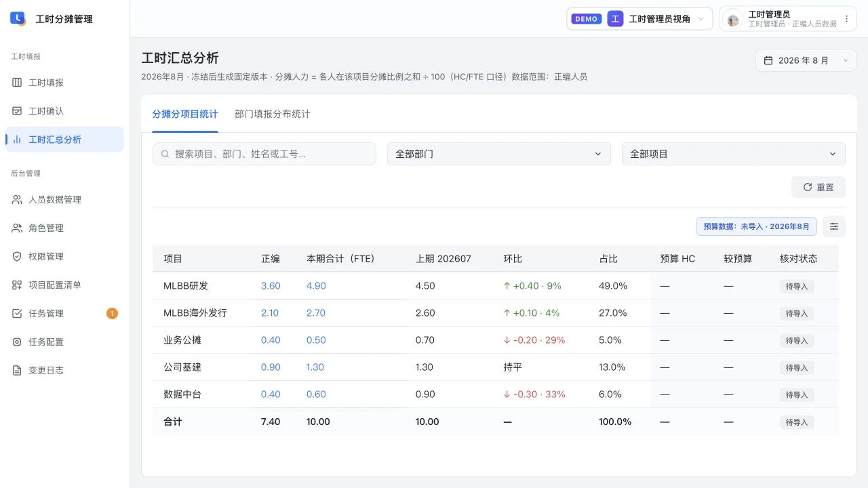Click the DEMO tag in header
The height and width of the screenshot is (488, 868).
click(x=586, y=19)
